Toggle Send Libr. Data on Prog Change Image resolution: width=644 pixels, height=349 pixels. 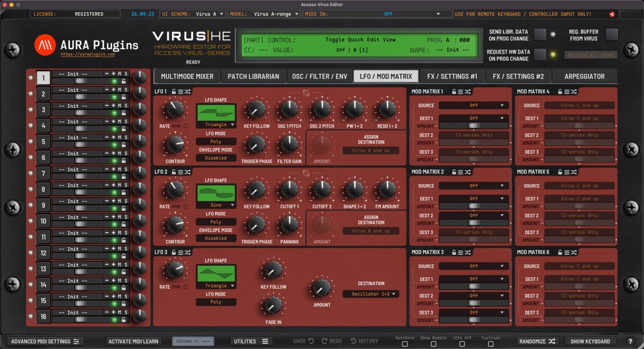tap(540, 34)
